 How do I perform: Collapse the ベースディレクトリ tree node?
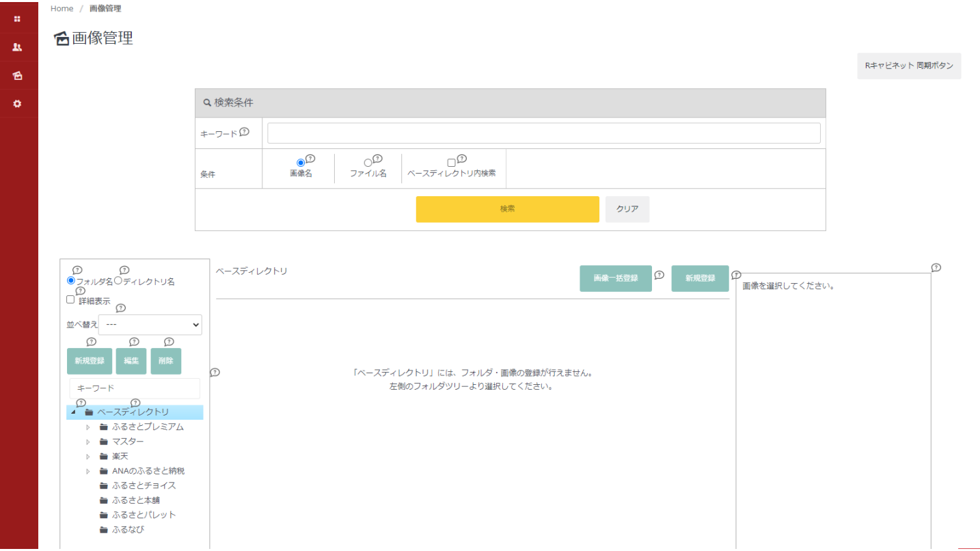pos(73,412)
